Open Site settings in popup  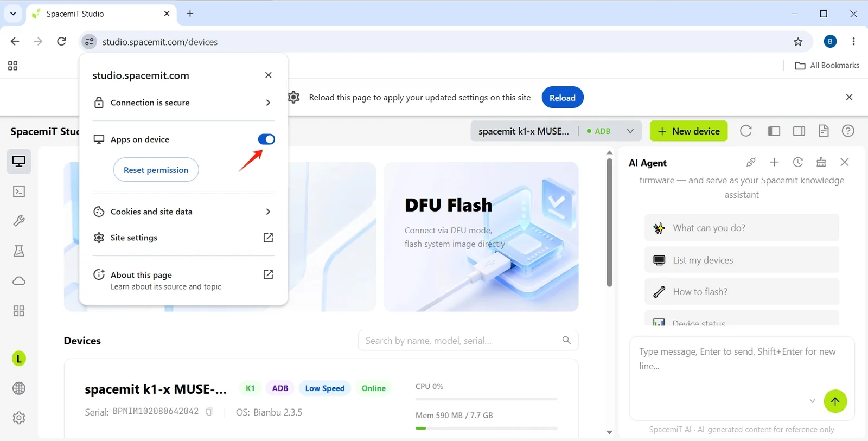[183, 238]
